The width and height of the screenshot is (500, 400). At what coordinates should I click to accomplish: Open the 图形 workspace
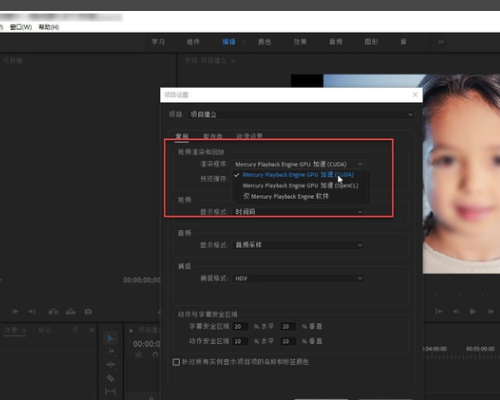371,42
